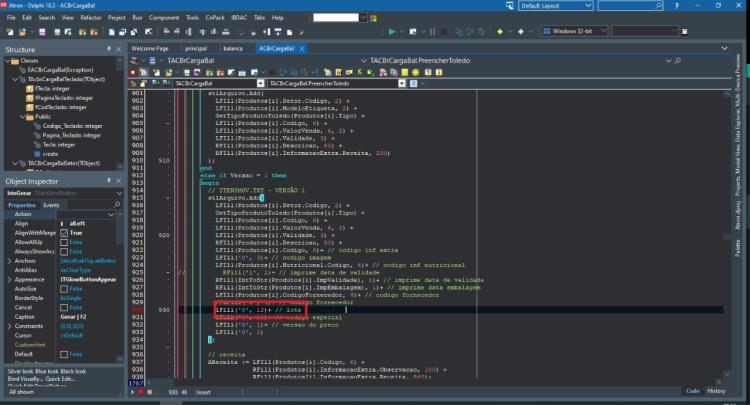Viewport: 750px width, 405px height.
Task: Open the btnGerar component selector dropdown
Action: pos(119,193)
